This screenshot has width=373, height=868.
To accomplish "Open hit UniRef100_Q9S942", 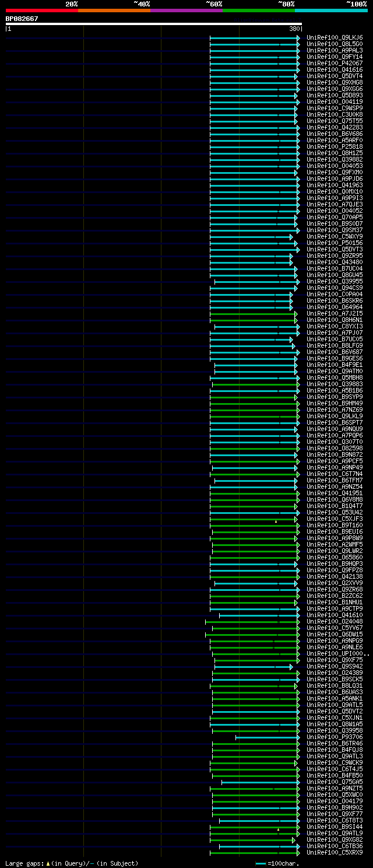I will [x=335, y=667].
